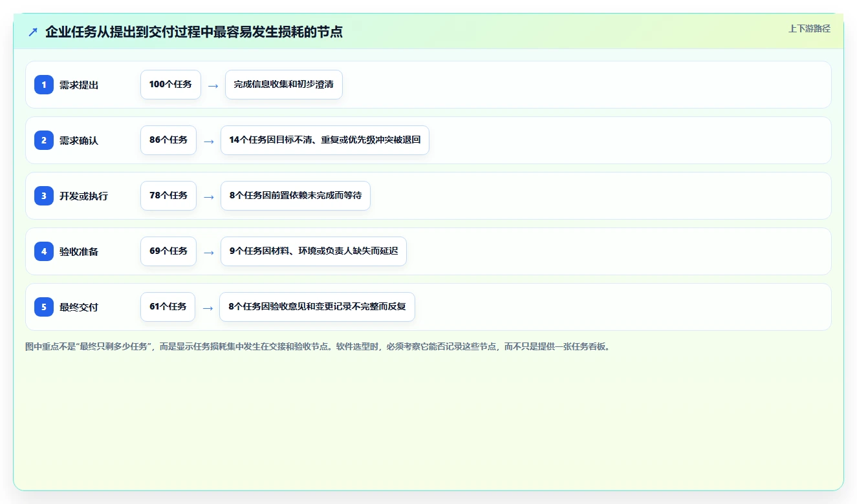
Task: Click the 9个任务因材料、环境 chip
Action: pyautogui.click(x=314, y=251)
